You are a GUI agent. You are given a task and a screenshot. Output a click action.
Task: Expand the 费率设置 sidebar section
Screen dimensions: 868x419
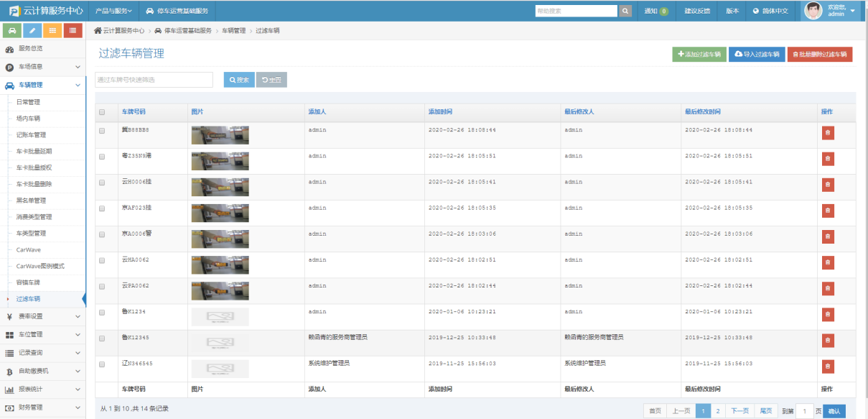pos(42,316)
